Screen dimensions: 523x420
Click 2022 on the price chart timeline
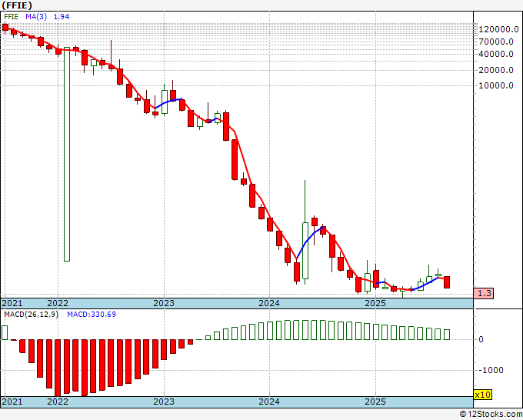click(x=58, y=303)
